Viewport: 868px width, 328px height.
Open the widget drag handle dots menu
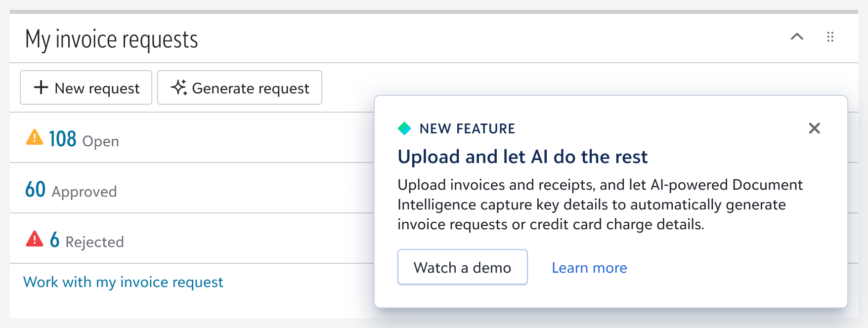[830, 37]
